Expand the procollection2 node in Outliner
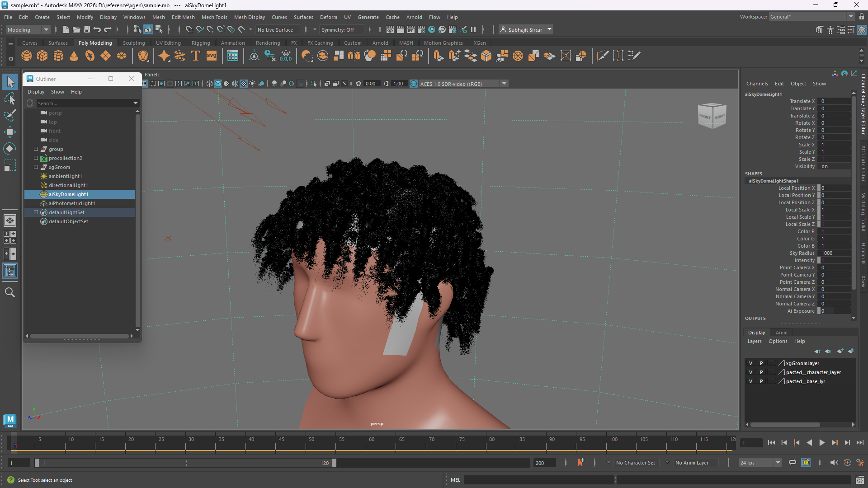 coord(36,158)
